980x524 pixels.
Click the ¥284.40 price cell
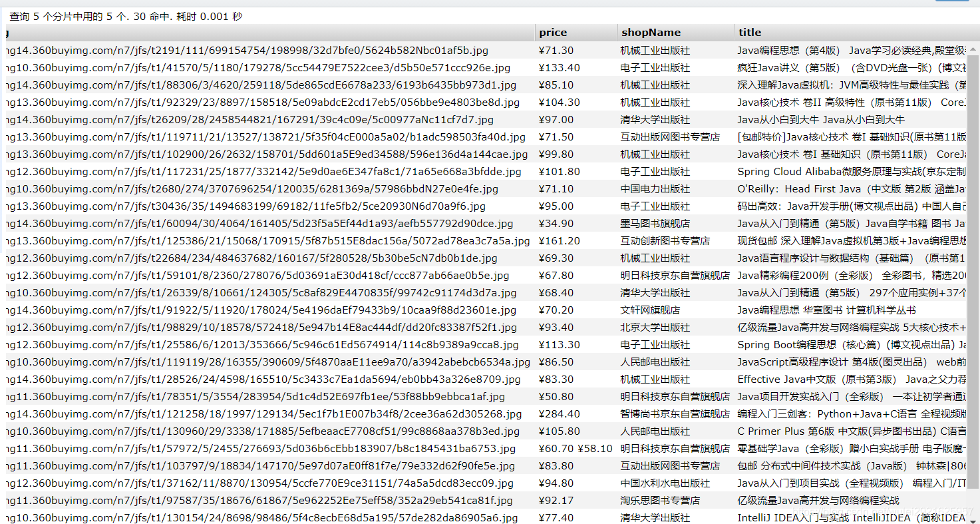pos(560,414)
